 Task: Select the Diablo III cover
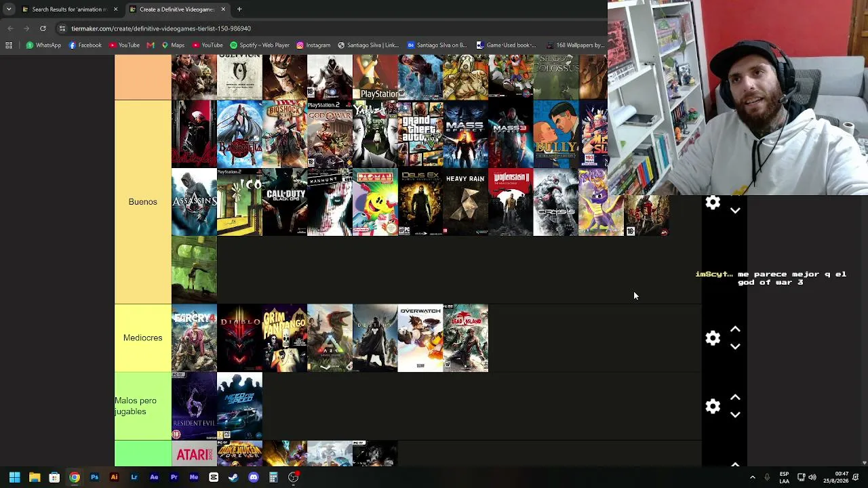pos(239,338)
